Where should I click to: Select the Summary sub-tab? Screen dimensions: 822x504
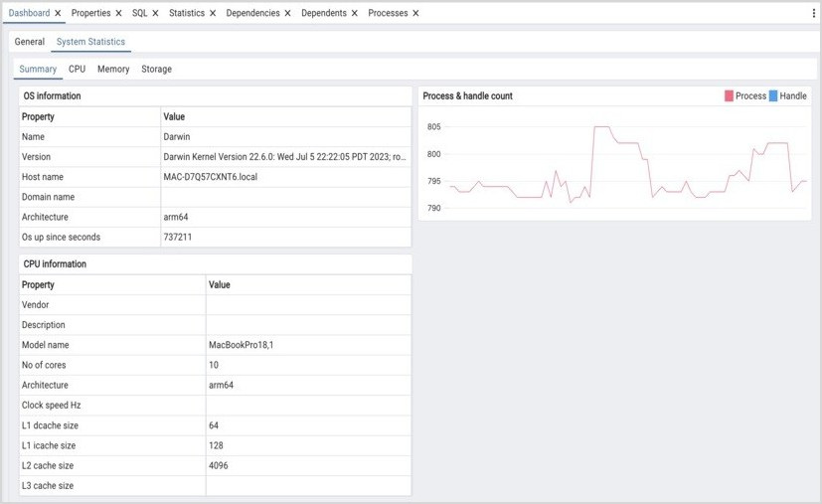(x=38, y=70)
